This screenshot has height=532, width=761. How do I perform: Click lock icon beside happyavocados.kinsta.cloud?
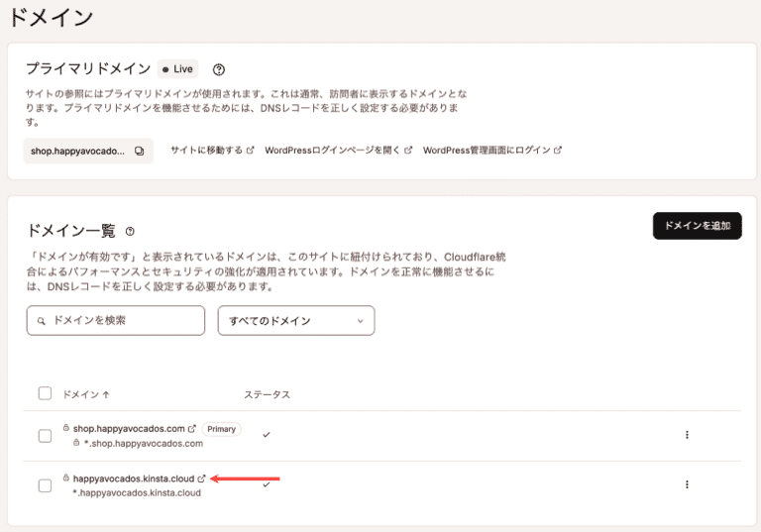point(66,478)
